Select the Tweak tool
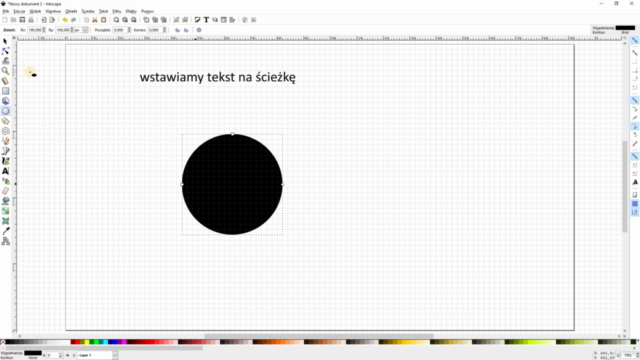 coord(5,61)
